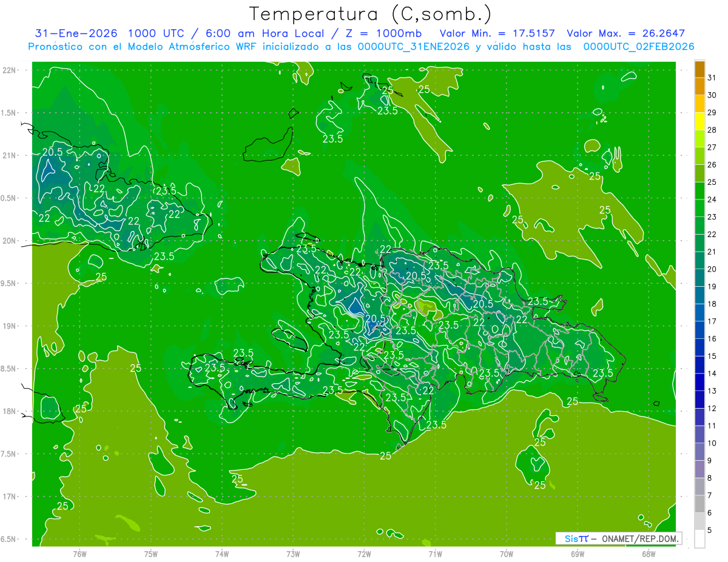This screenshot has width=728, height=562.
Task: Pick the blue legend swatch between 17 and 18
Action: point(699,313)
